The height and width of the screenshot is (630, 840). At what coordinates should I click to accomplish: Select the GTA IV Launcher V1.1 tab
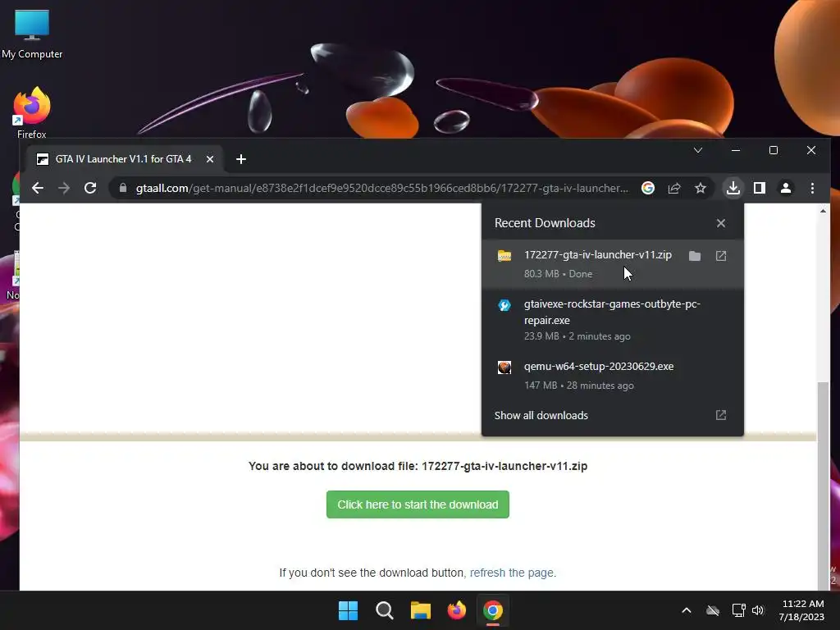coord(126,159)
